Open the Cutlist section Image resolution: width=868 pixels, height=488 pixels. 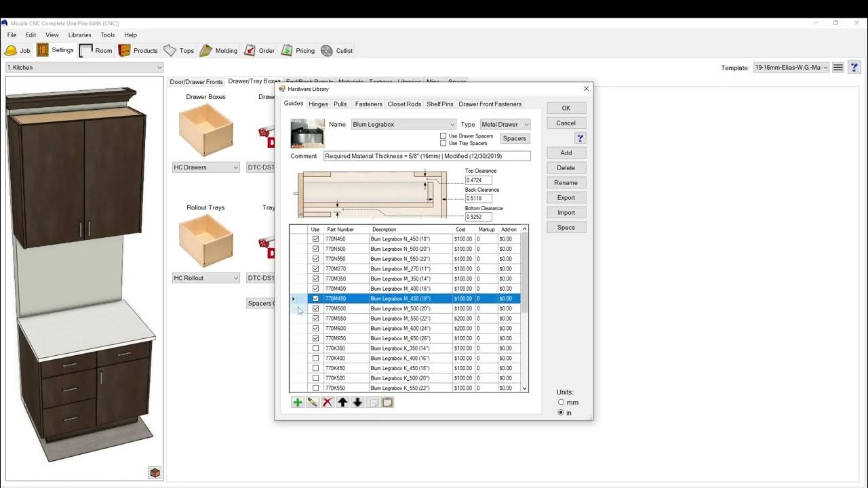point(336,50)
